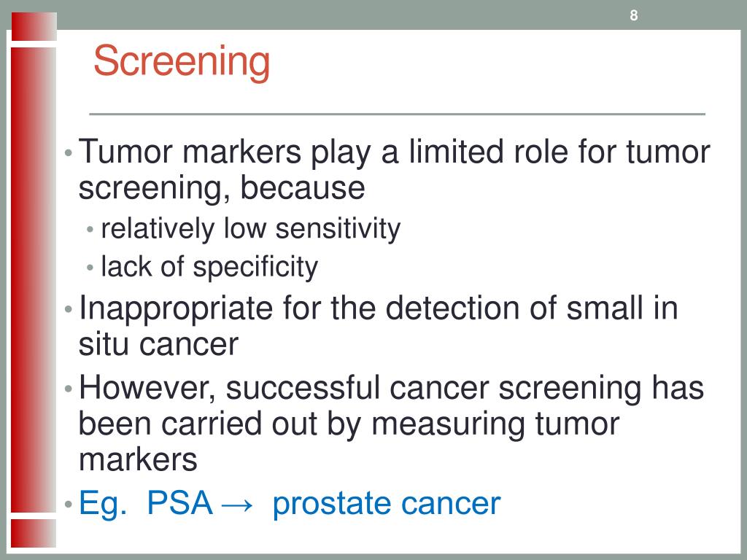Click the Screening slide title
747x560 pixels.
pos(182,62)
